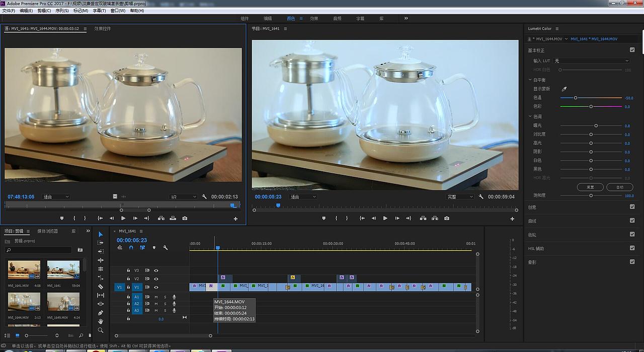644x352 pixels.
Task: Uncheck the 基本校正 section checkbox
Action: [632, 50]
